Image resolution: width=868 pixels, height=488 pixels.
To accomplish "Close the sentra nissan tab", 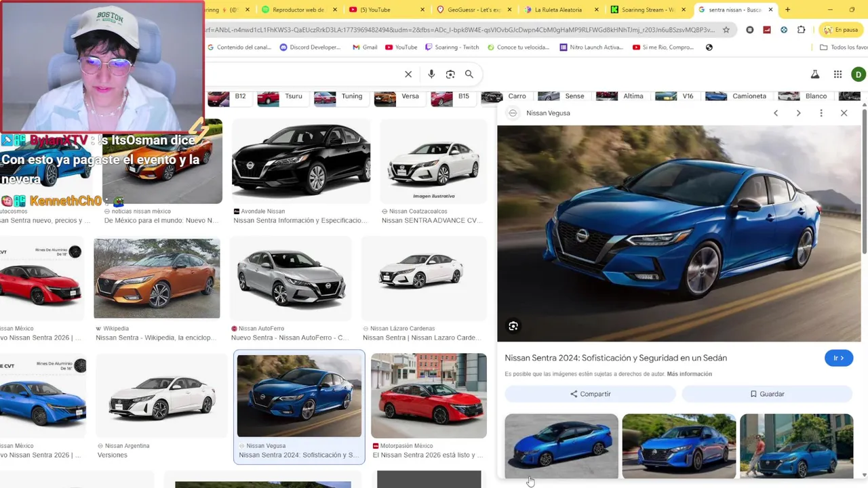I will [770, 9].
